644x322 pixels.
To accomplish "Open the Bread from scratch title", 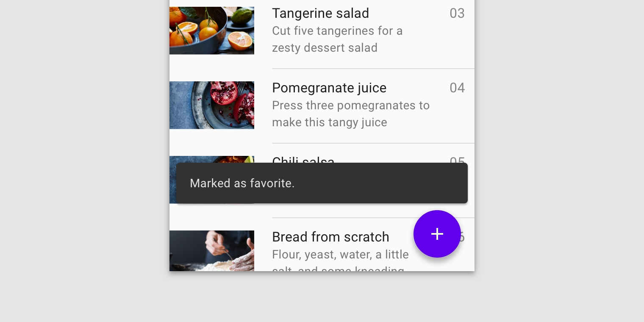I will [330, 237].
